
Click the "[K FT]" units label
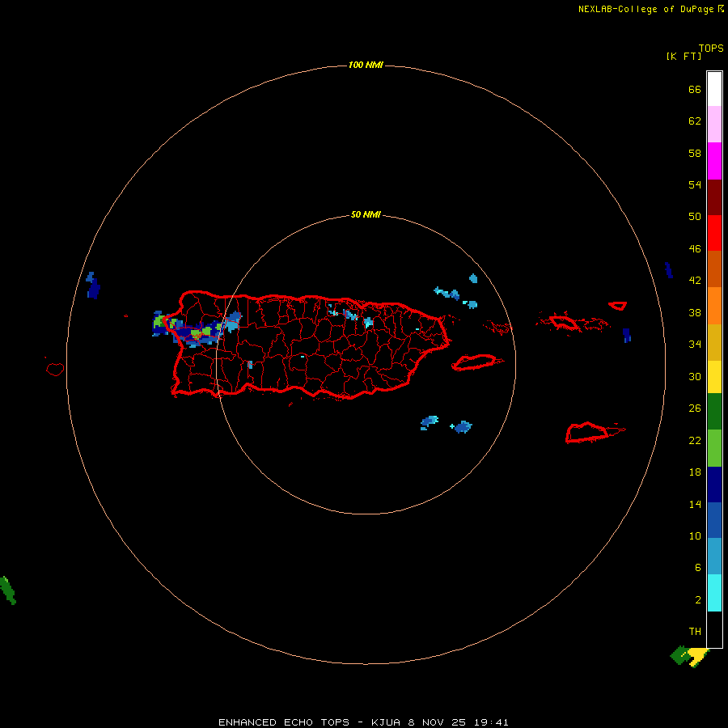click(684, 56)
